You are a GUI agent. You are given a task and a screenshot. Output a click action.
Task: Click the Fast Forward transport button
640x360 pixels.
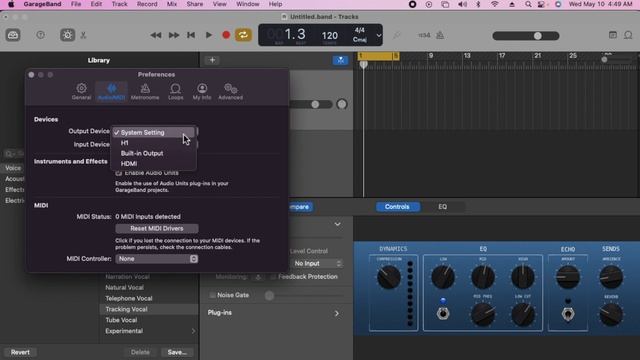tap(174, 36)
